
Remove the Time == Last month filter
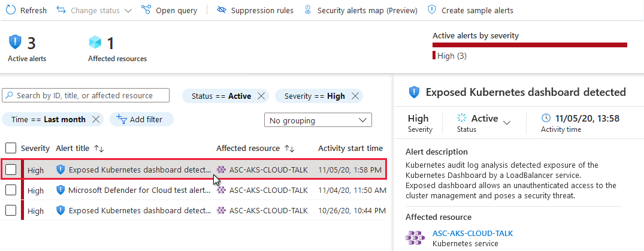click(95, 120)
